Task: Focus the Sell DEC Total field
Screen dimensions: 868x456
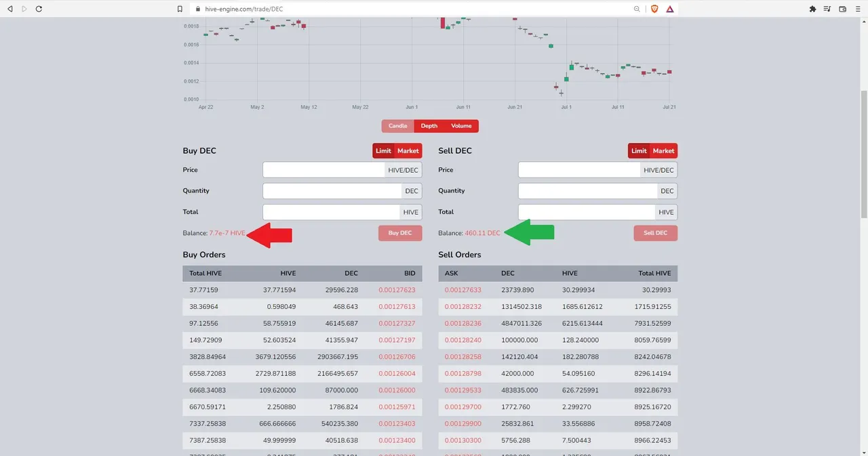Action: [x=587, y=212]
